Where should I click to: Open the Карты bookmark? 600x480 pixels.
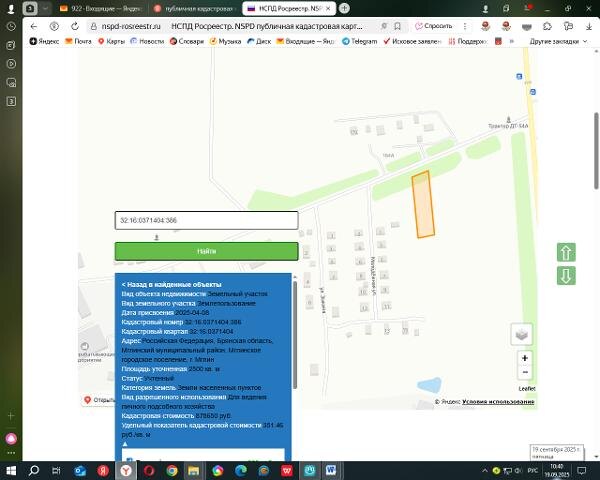click(x=111, y=41)
